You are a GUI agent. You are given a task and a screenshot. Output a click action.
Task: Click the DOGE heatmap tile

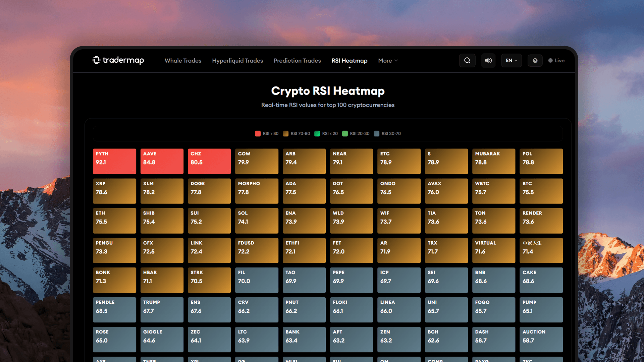209,191
